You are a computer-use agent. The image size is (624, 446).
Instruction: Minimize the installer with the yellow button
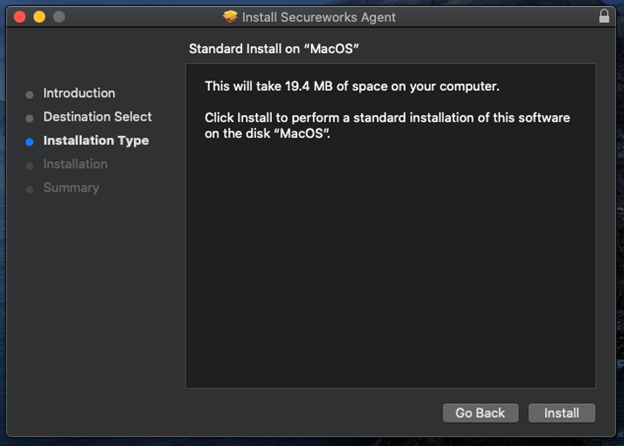tap(40, 17)
